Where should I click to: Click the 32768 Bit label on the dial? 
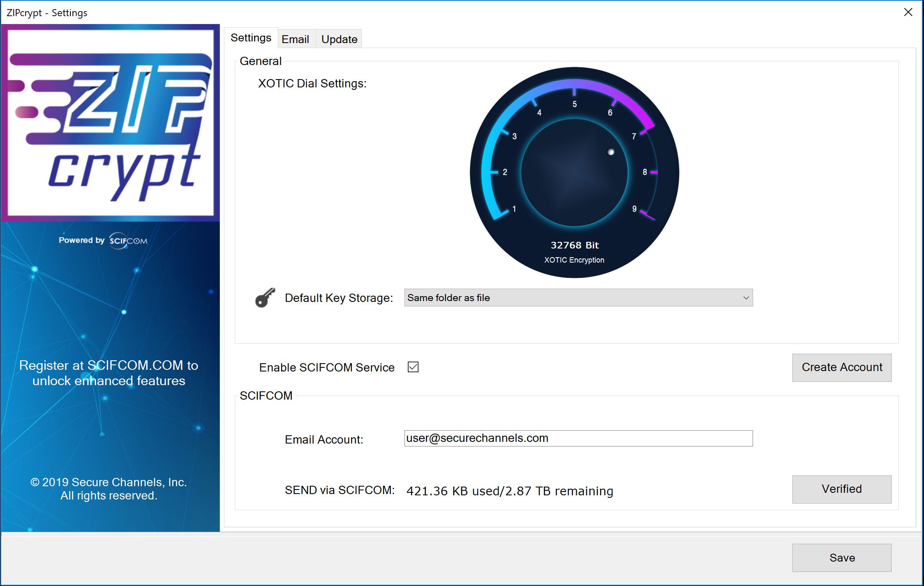pyautogui.click(x=574, y=245)
